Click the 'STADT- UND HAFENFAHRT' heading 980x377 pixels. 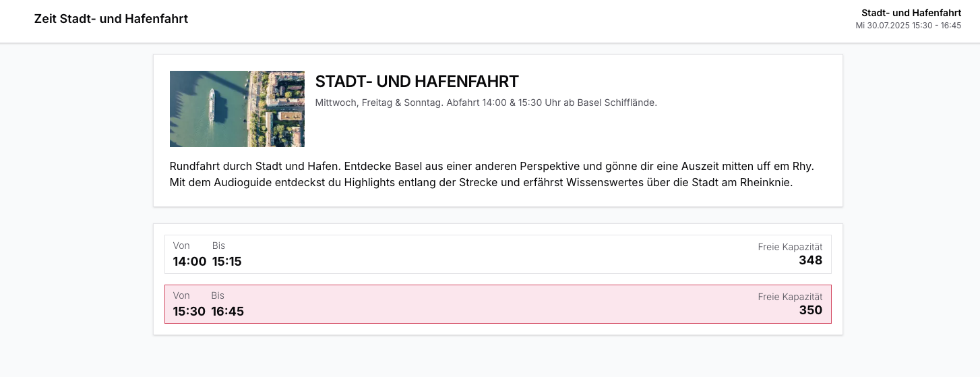click(417, 82)
